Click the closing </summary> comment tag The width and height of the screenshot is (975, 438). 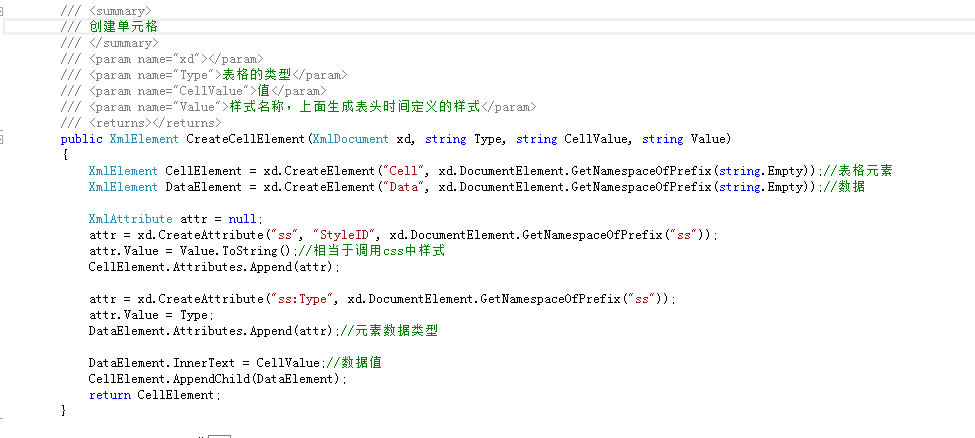tap(123, 43)
